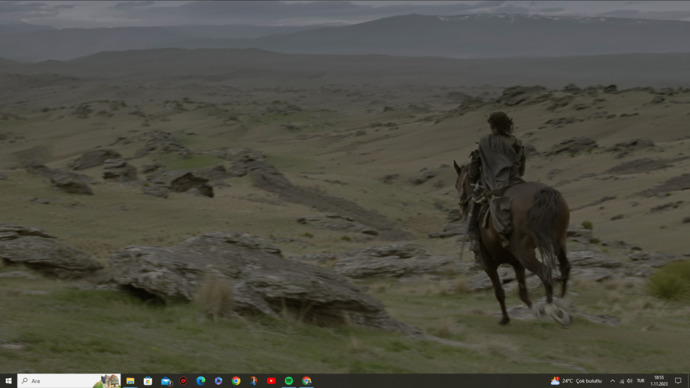Image resolution: width=690 pixels, height=388 pixels.
Task: Open YouTube from the taskbar
Action: (271, 381)
